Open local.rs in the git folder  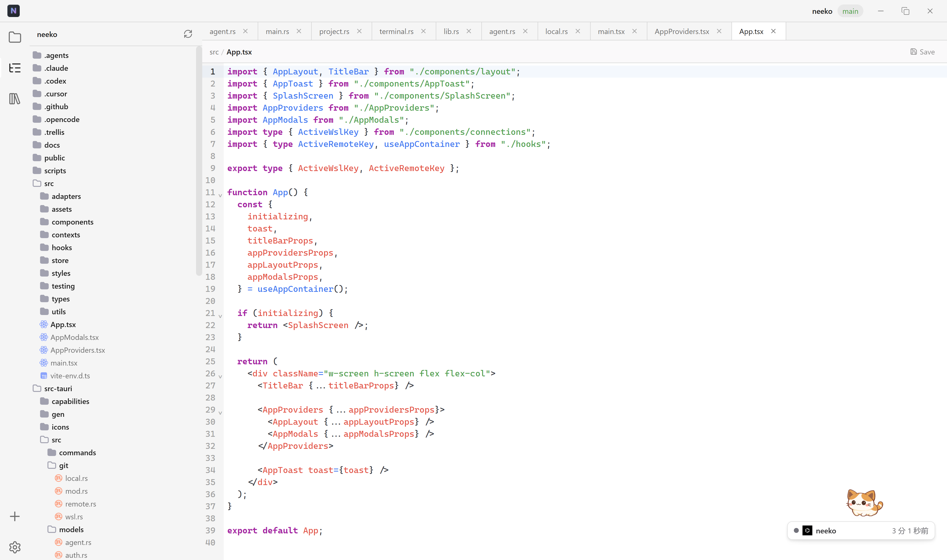tap(71, 478)
